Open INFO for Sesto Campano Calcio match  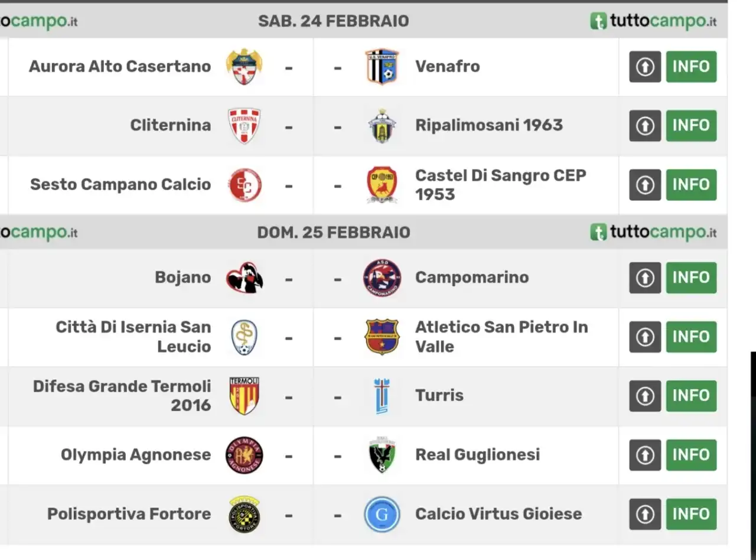pyautogui.click(x=691, y=185)
